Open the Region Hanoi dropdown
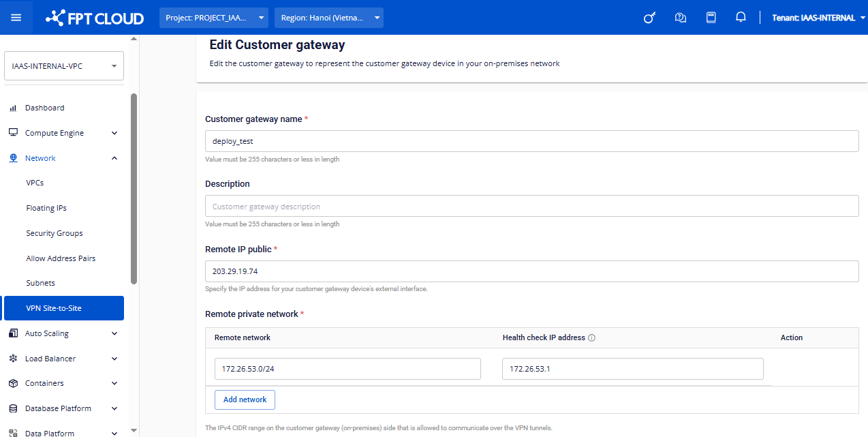Screen dimensions: 868x437 coord(328,18)
